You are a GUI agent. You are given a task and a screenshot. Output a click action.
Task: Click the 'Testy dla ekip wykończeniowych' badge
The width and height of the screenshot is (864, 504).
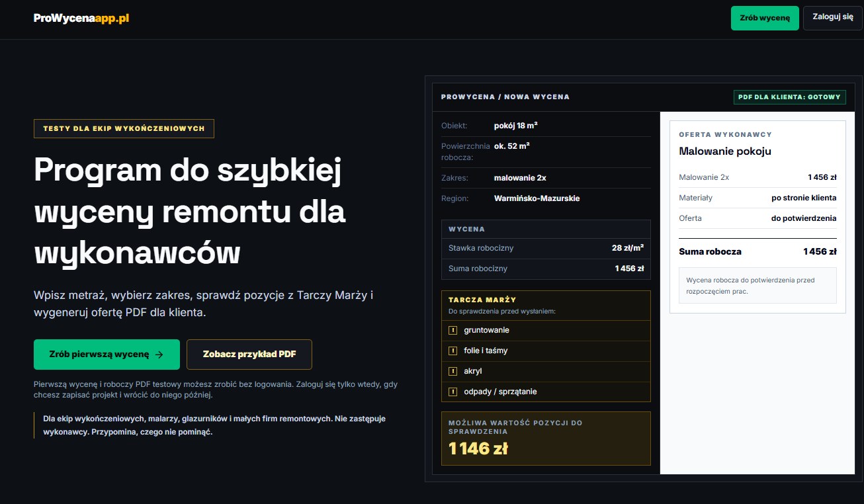(124, 128)
